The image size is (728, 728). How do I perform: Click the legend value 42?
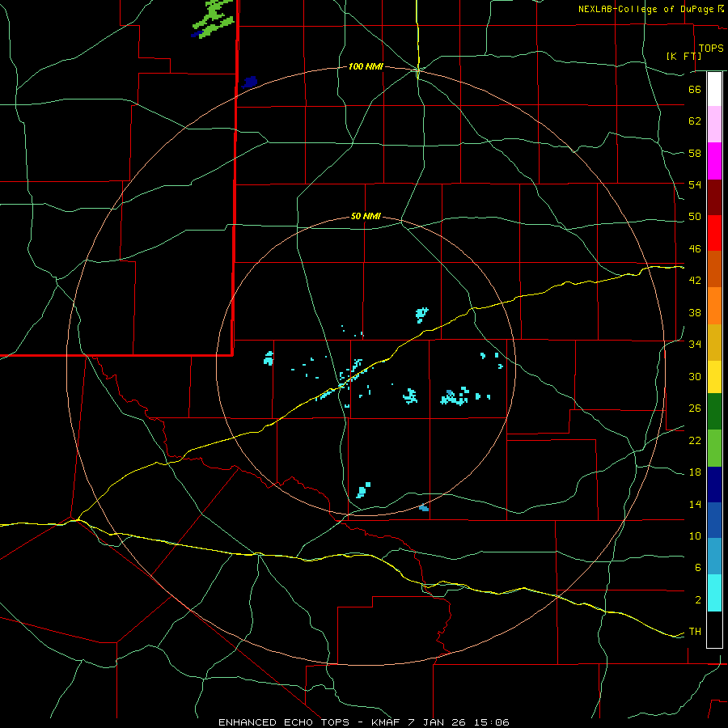point(695,281)
